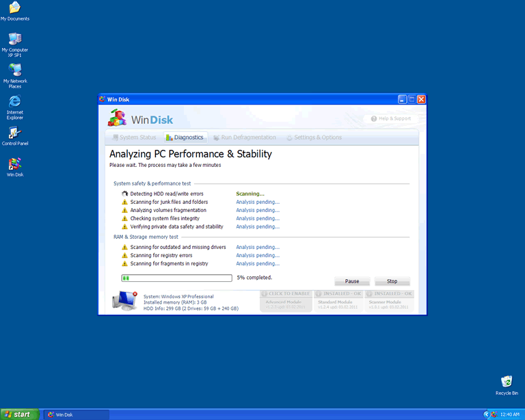Open My Computer desktop icon
The image size is (525, 420).
[14, 39]
